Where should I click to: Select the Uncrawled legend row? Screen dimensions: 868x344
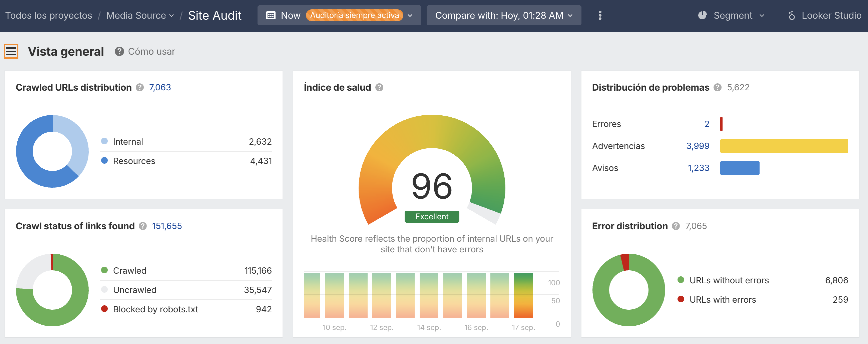pos(186,290)
